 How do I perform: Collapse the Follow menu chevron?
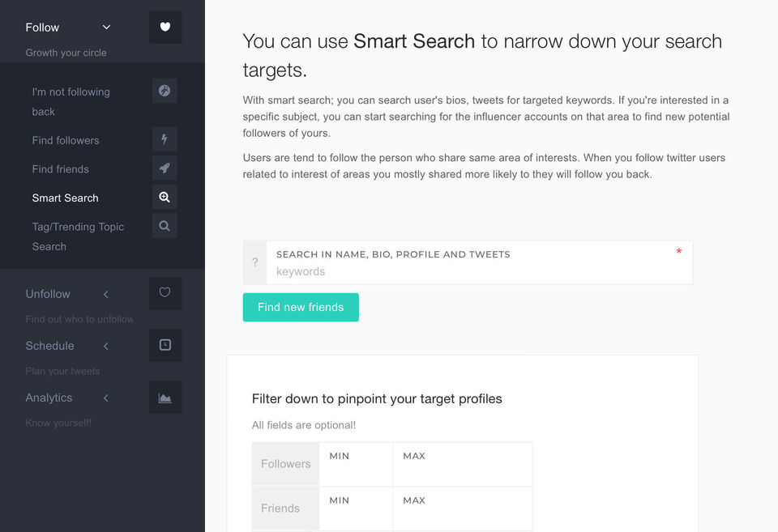(106, 28)
